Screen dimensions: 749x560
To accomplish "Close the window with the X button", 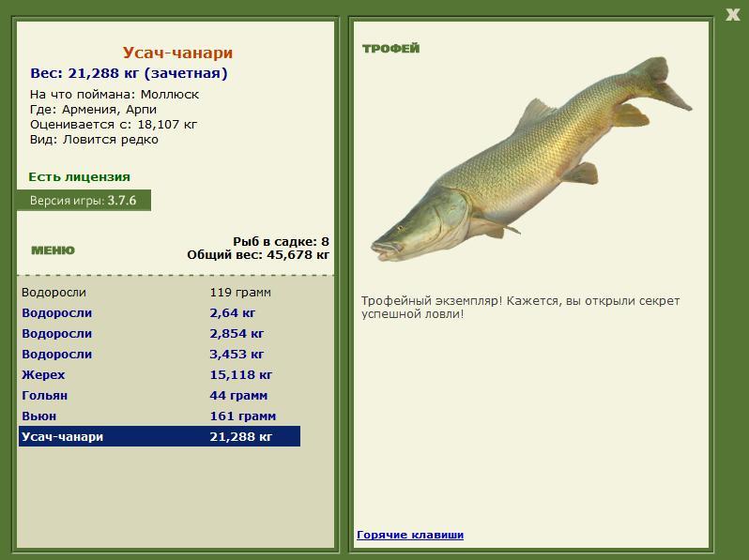I will 732,14.
